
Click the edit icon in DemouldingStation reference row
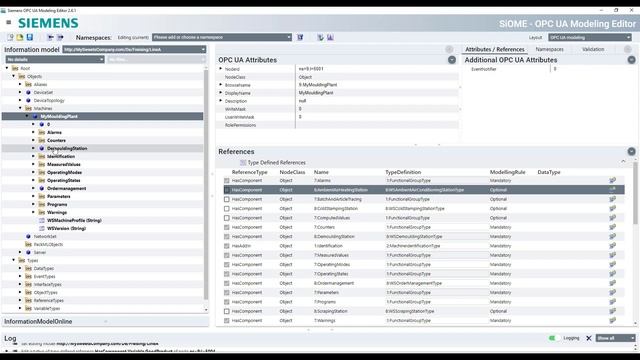(612, 236)
